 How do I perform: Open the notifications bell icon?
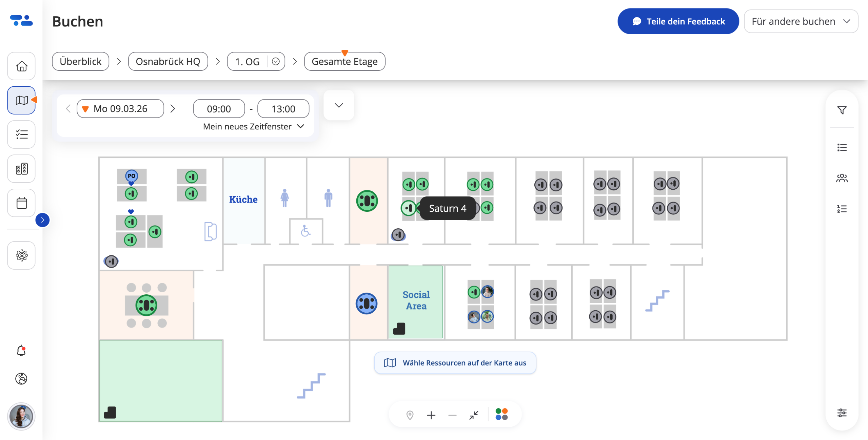pos(21,351)
